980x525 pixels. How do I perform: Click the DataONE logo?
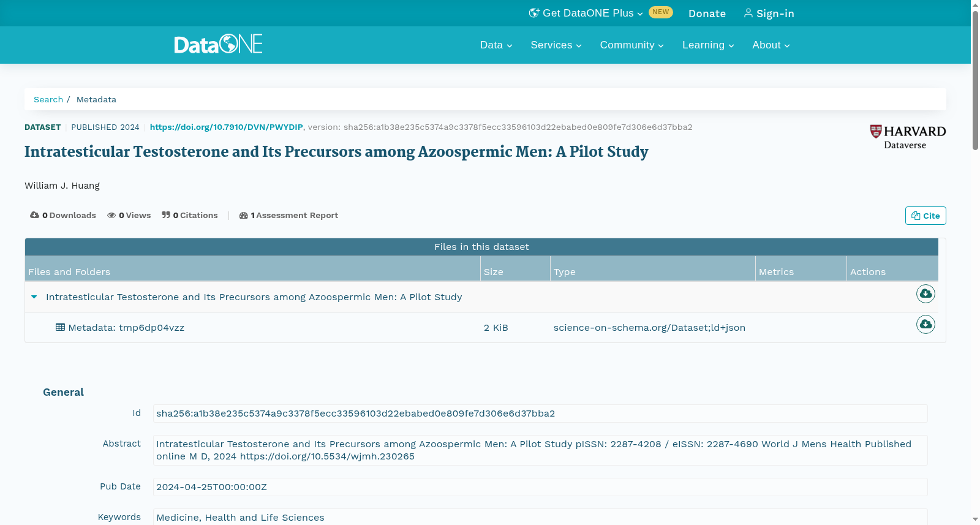218,44
